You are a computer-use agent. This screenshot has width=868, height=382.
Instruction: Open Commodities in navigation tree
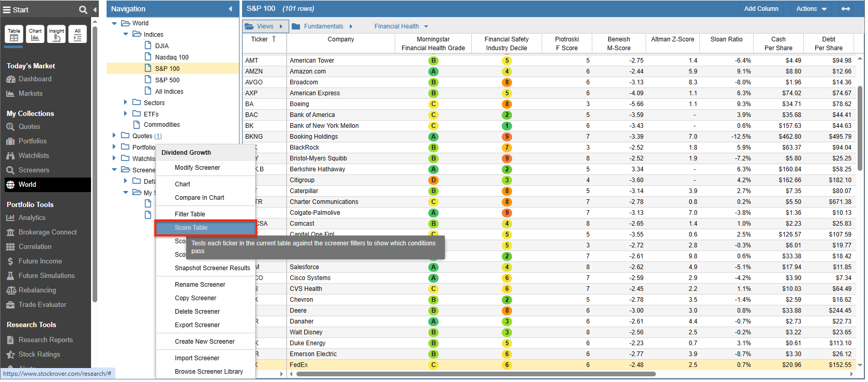pyautogui.click(x=161, y=125)
